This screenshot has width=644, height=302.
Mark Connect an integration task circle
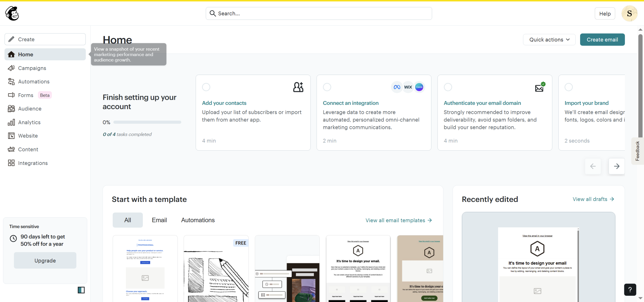(x=327, y=87)
